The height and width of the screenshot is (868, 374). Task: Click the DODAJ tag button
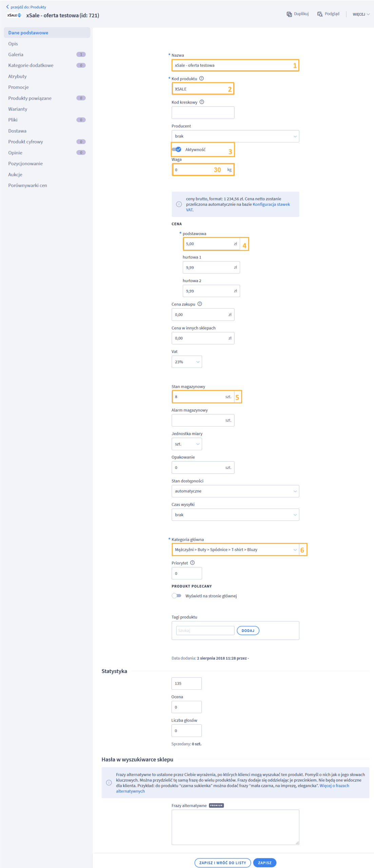[248, 631]
